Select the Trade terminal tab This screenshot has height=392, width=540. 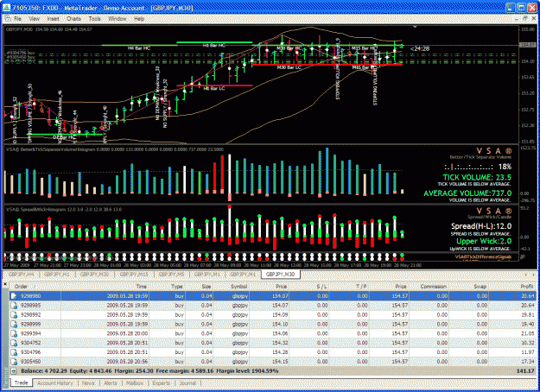[21, 383]
